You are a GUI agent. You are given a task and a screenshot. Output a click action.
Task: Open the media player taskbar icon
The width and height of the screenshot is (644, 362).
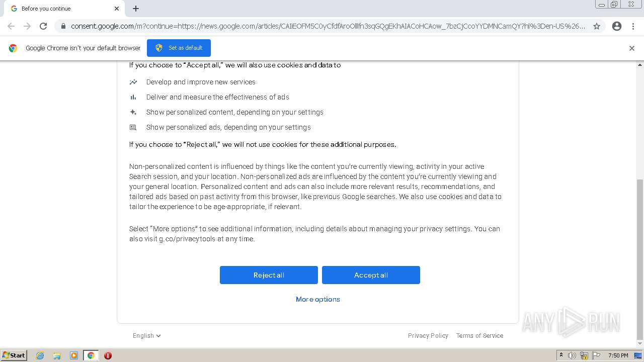pos(74,355)
